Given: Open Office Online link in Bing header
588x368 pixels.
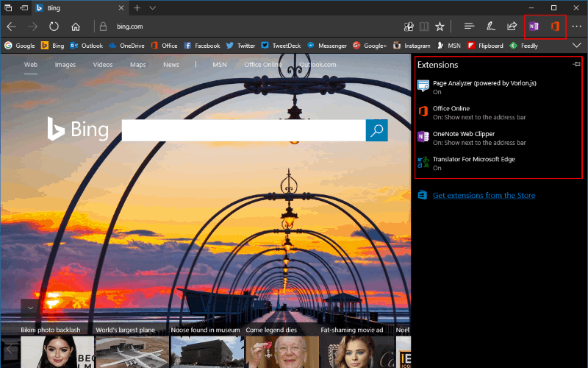Looking at the screenshot, I should click(263, 65).
